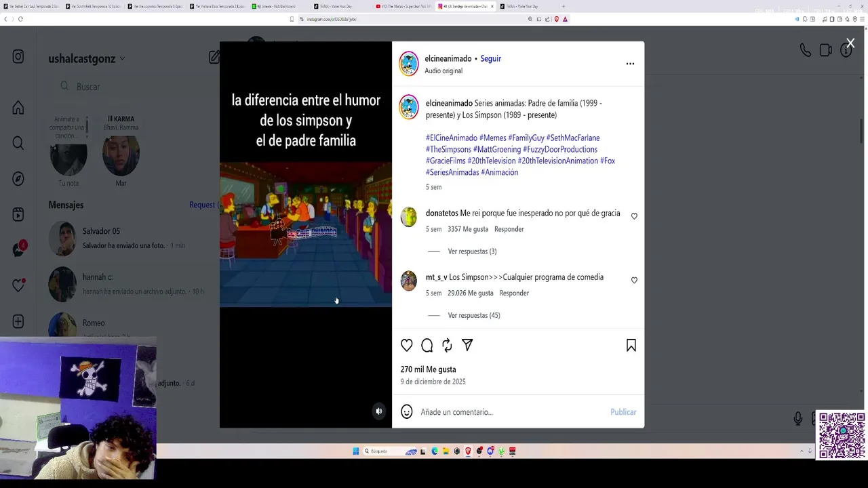Switch to the YouTube The Marías browser tab
The height and width of the screenshot is (488, 868).
[x=405, y=6]
